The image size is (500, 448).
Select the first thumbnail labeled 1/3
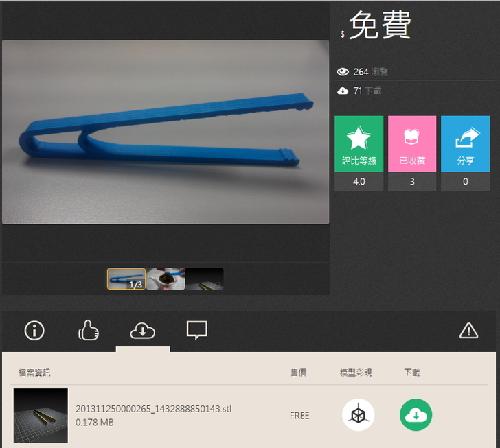click(x=126, y=279)
